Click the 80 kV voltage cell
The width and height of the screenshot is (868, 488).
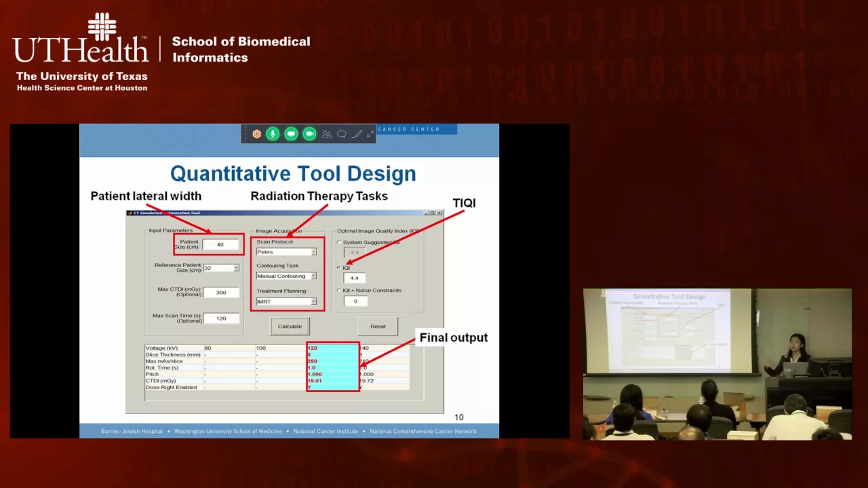tap(229, 348)
